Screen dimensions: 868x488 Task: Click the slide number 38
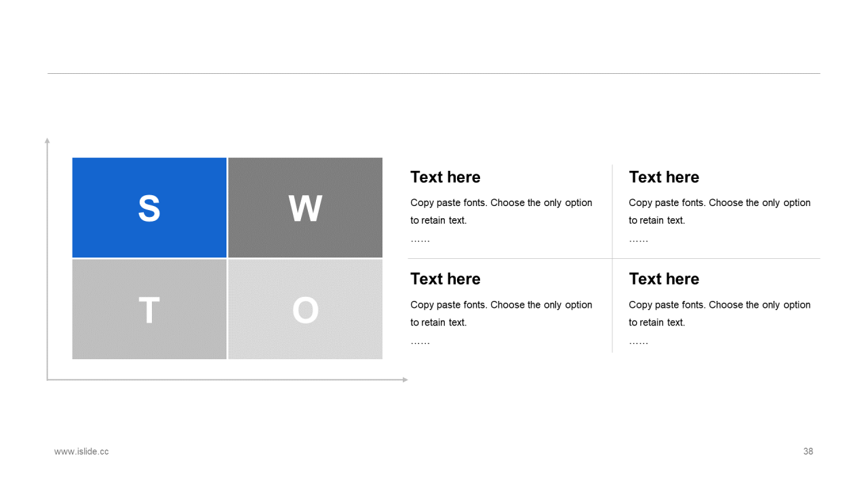[x=808, y=451]
